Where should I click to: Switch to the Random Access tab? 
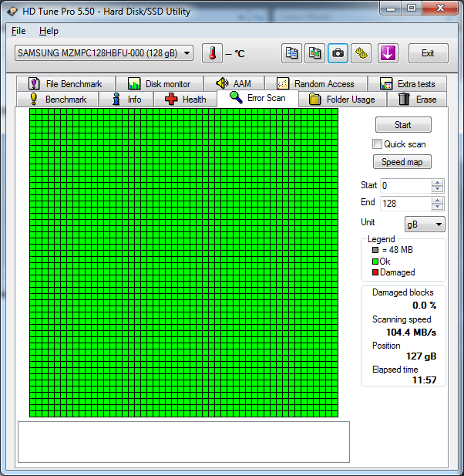click(x=316, y=84)
